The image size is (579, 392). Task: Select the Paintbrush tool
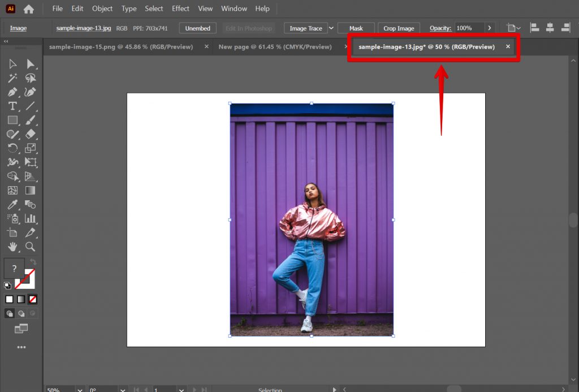click(31, 120)
